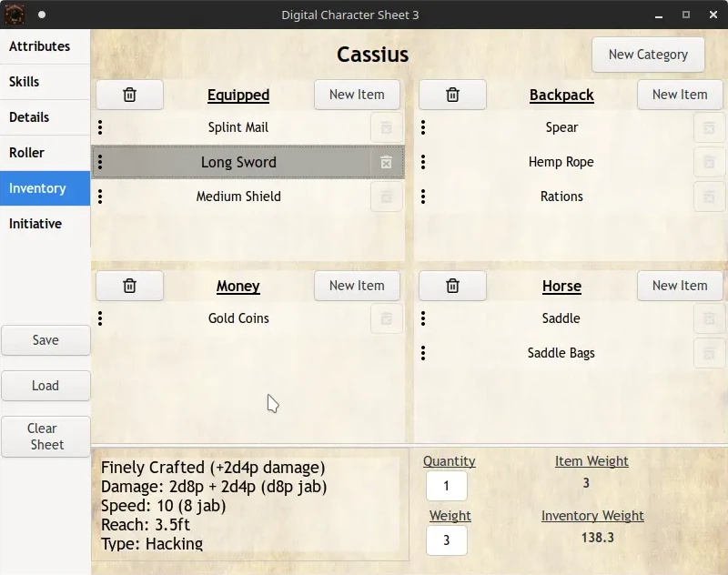Click the Backpack category trash icon
The image size is (728, 575).
452,95
